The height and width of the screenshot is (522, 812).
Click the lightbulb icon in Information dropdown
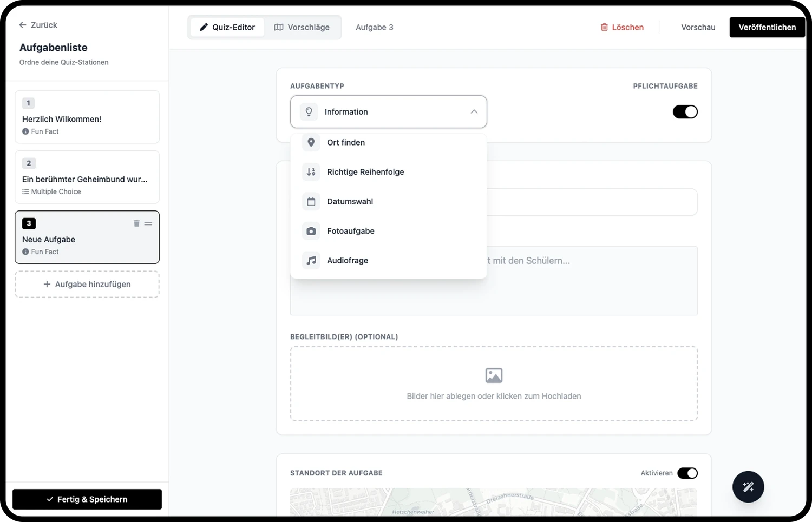pyautogui.click(x=309, y=111)
